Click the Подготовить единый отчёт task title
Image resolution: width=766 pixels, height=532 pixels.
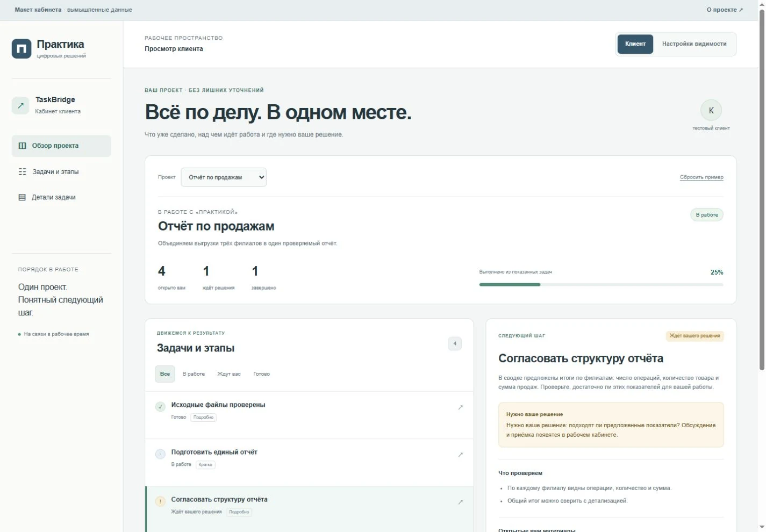point(214,452)
